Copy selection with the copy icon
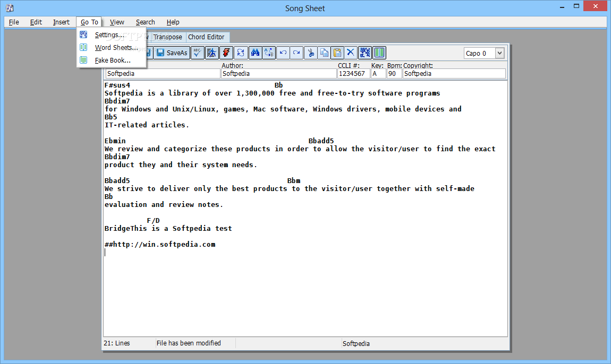Image resolution: width=611 pixels, height=364 pixels. 324,53
